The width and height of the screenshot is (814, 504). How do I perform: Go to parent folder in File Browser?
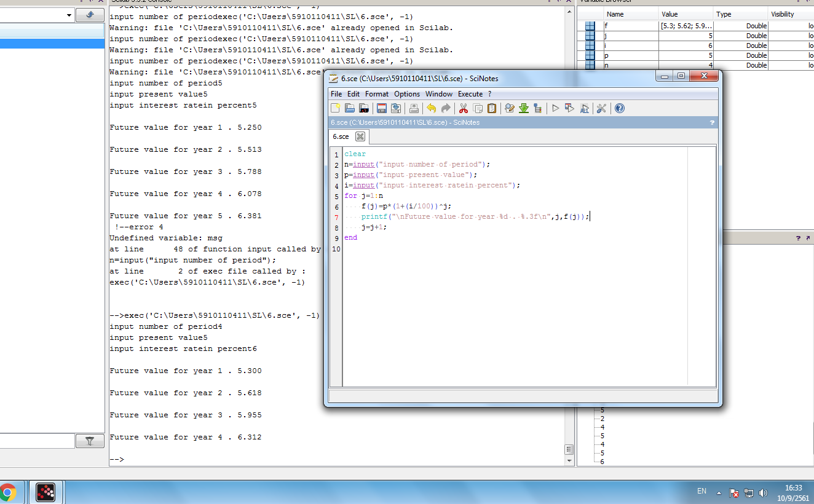90,15
